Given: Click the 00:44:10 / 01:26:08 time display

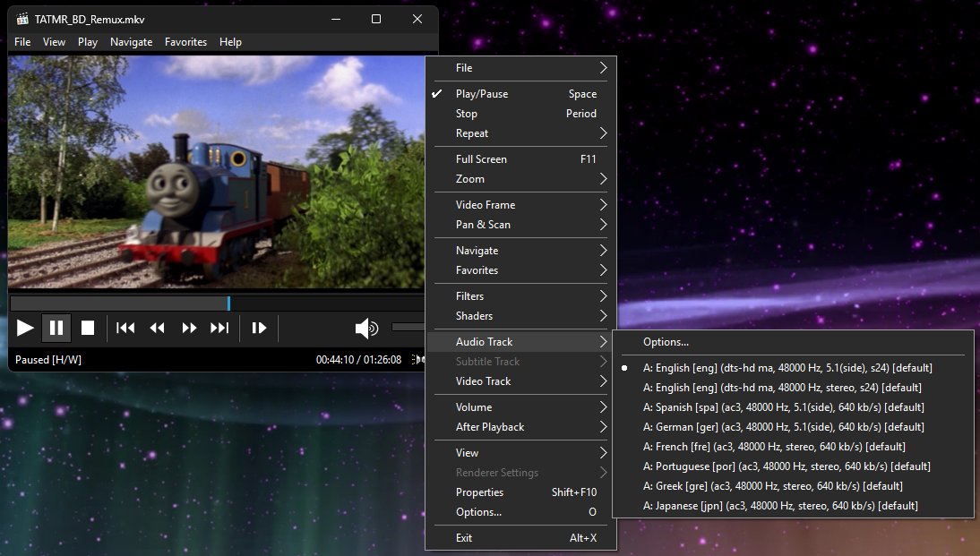Looking at the screenshot, I should pos(358,360).
